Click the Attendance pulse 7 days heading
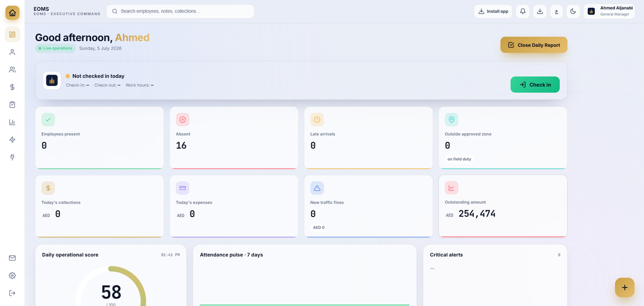The height and width of the screenshot is (306, 644). [231, 255]
